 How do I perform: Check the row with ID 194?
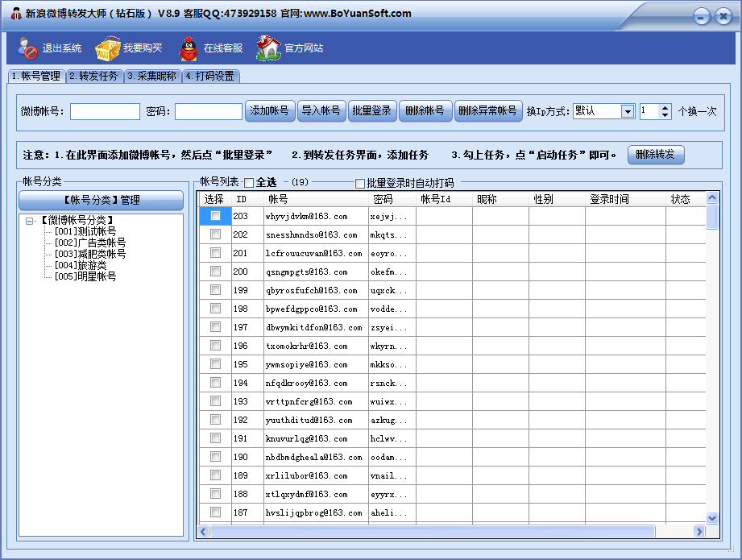click(215, 383)
